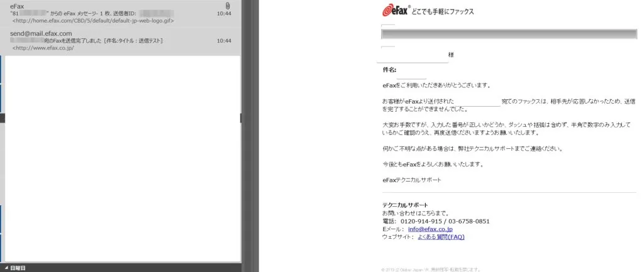644x272 pixels.
Task: Open the send@mail.efax.com email
Action: [120, 41]
